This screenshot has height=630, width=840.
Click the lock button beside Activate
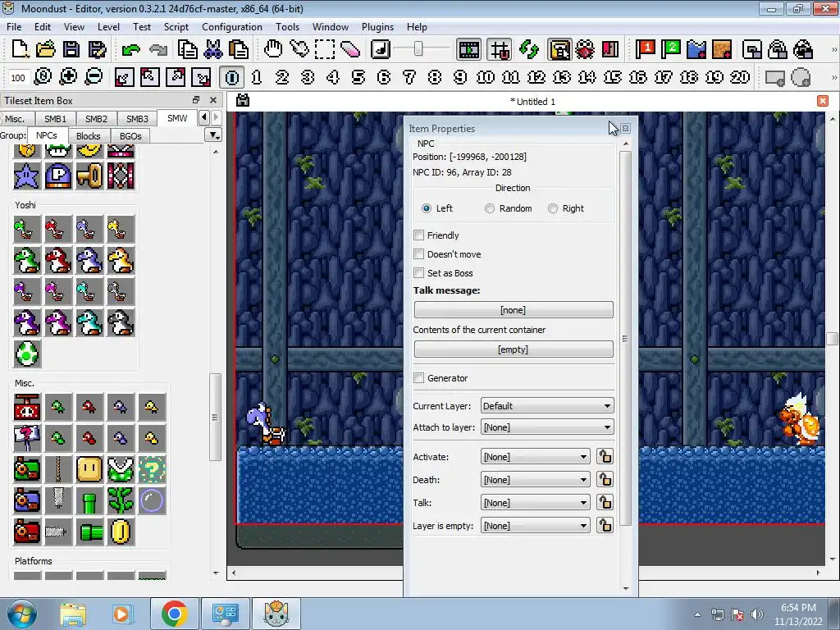605,456
